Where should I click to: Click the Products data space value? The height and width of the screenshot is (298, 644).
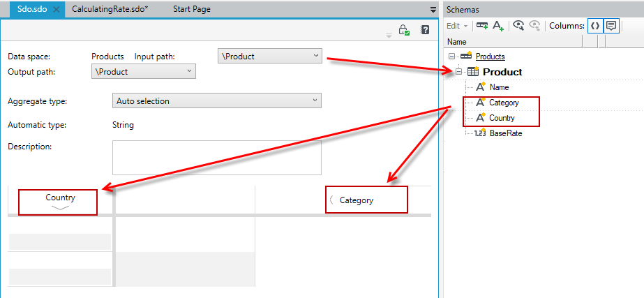click(107, 57)
